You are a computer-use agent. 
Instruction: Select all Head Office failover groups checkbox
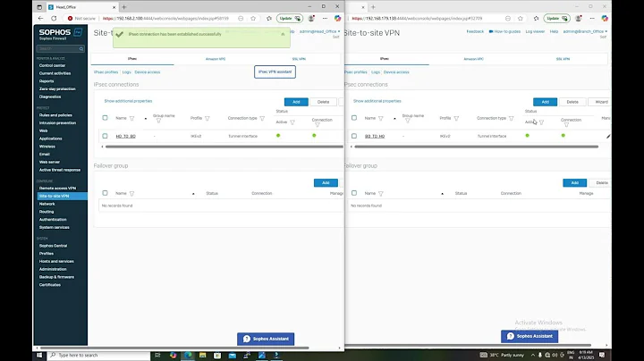pos(106,193)
